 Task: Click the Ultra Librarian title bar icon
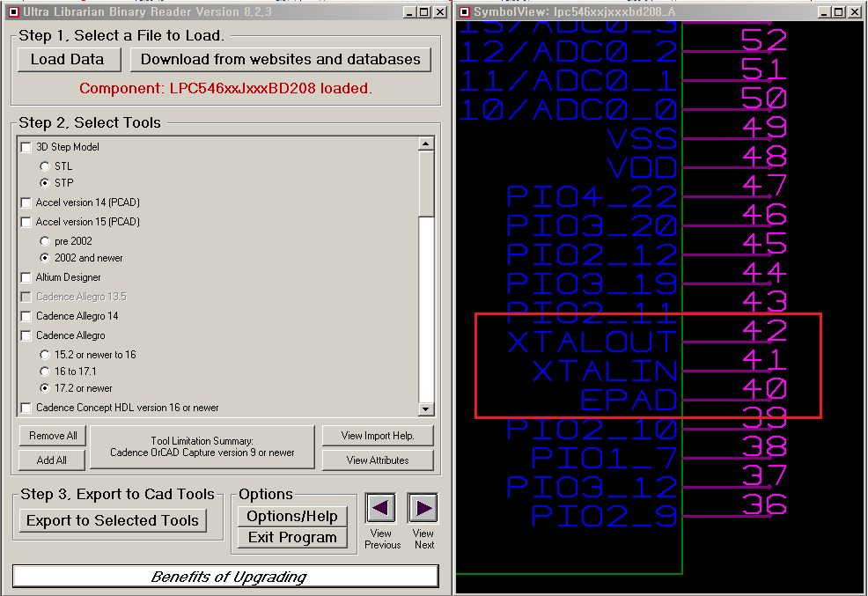(14, 12)
